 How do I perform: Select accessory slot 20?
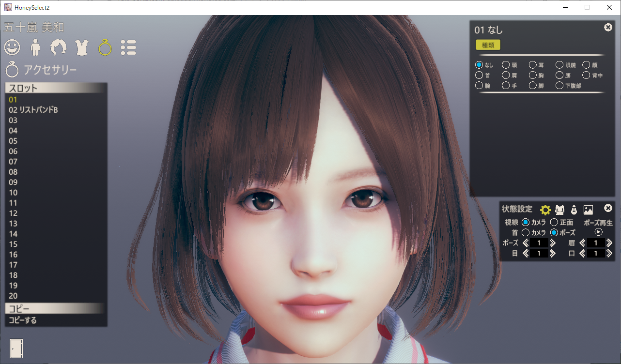point(56,296)
